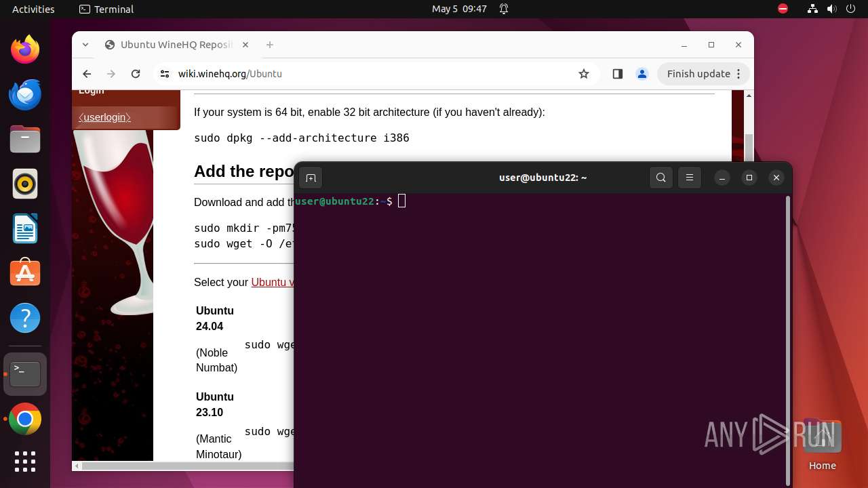Click the red do-not-disturb tray indicator
Screen dimensions: 868x488
[x=783, y=9]
